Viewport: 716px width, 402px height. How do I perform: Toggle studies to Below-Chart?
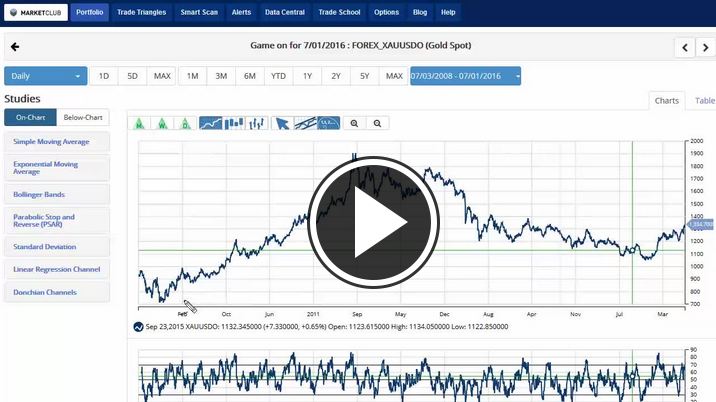coord(83,117)
